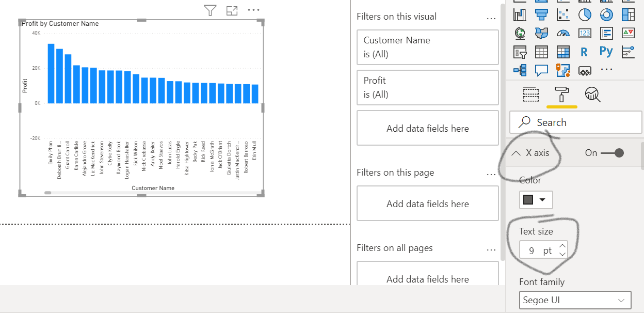Screen dimensions: 644x313
Task: Open ellipsis next to Filters on this visual
Action: point(491,18)
